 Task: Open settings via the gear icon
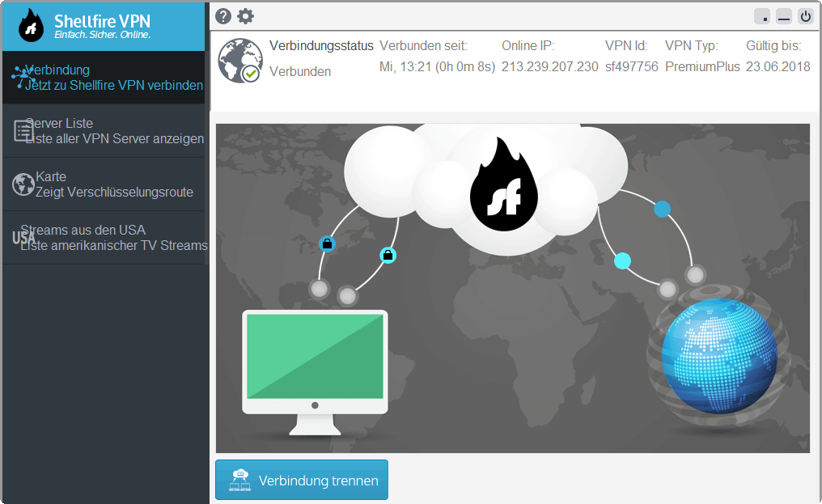point(245,16)
